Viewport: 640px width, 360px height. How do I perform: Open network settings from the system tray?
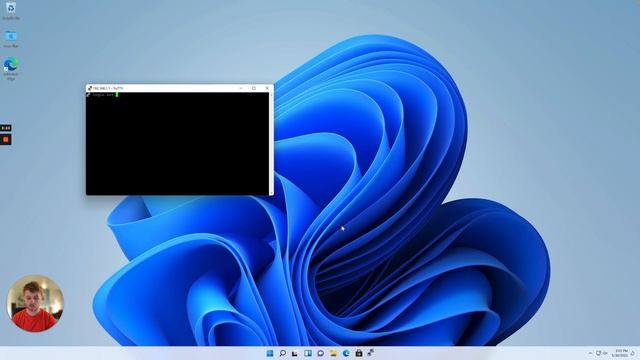[x=598, y=353]
